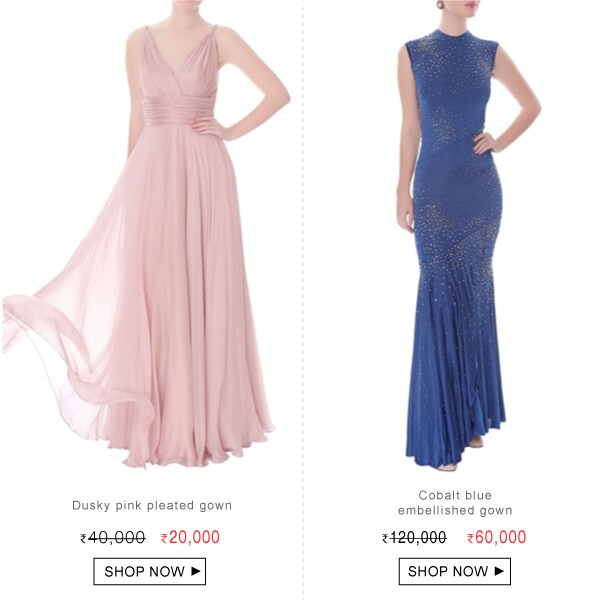Image resolution: width=600 pixels, height=600 pixels.
Task: Click the red rupee symbol before 60,000
Action: pyautogui.click(x=470, y=538)
